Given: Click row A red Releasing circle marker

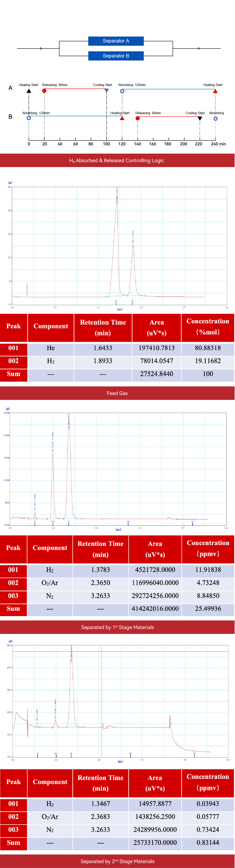Looking at the screenshot, I should click(44, 91).
